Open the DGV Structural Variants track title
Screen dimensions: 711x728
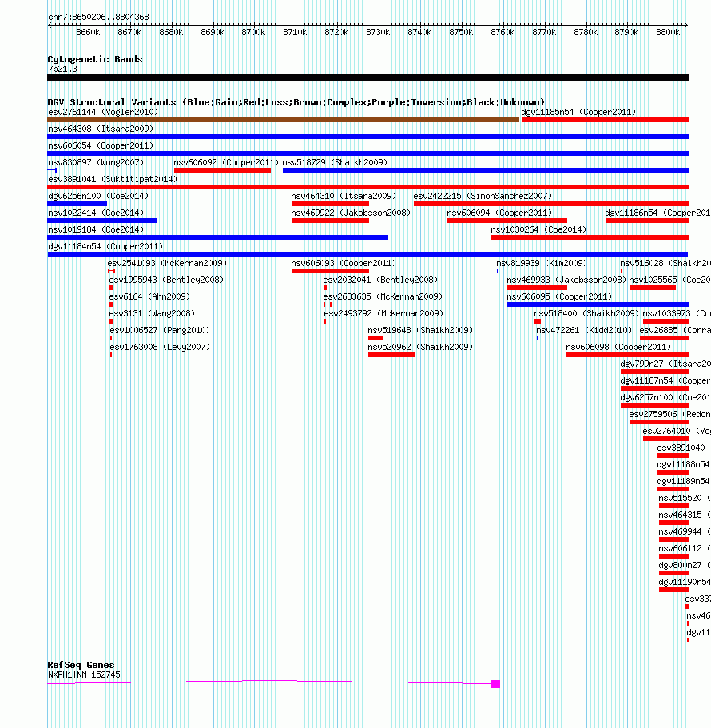coord(296,102)
